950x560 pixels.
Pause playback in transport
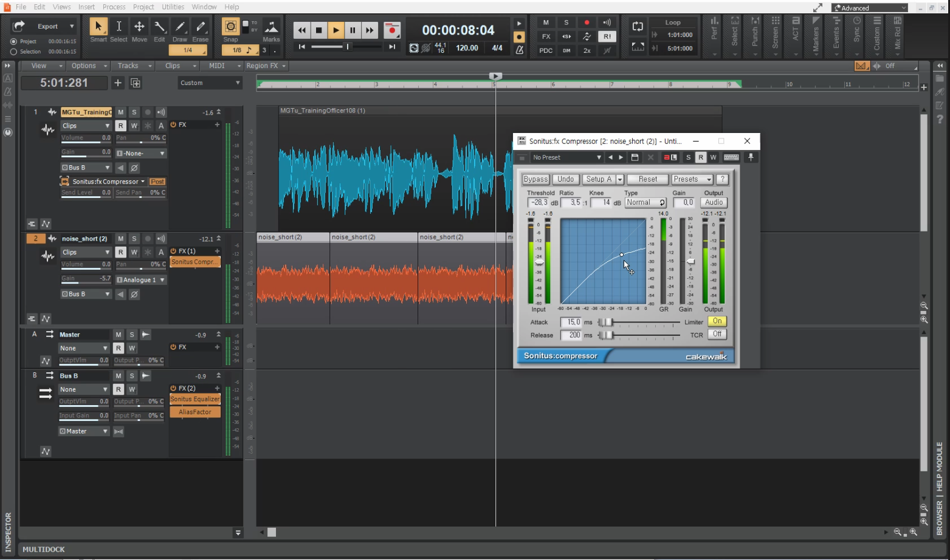(353, 30)
